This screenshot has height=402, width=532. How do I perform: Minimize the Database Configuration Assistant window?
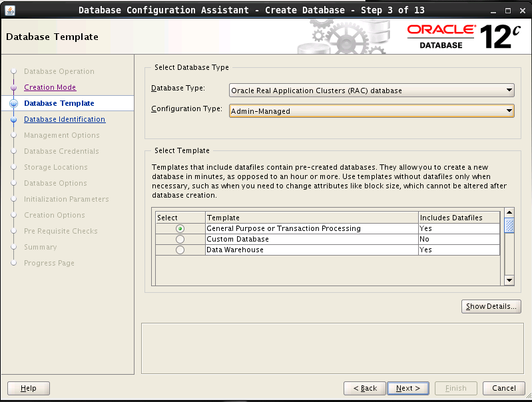(x=491, y=9)
